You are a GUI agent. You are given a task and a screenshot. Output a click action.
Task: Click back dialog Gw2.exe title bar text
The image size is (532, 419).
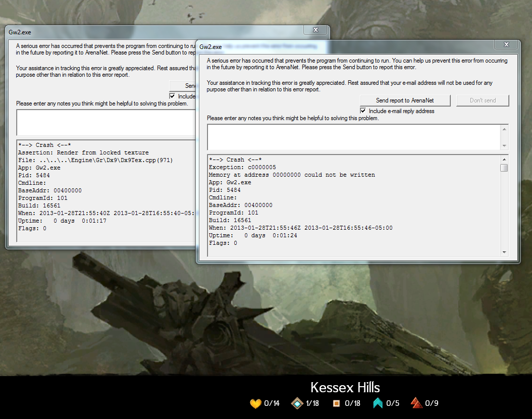tap(20, 32)
